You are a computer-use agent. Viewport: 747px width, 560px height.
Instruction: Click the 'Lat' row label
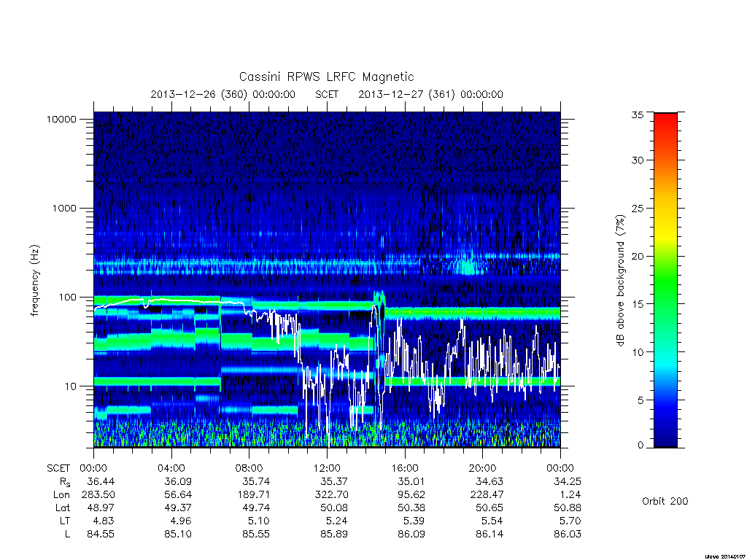[62, 507]
